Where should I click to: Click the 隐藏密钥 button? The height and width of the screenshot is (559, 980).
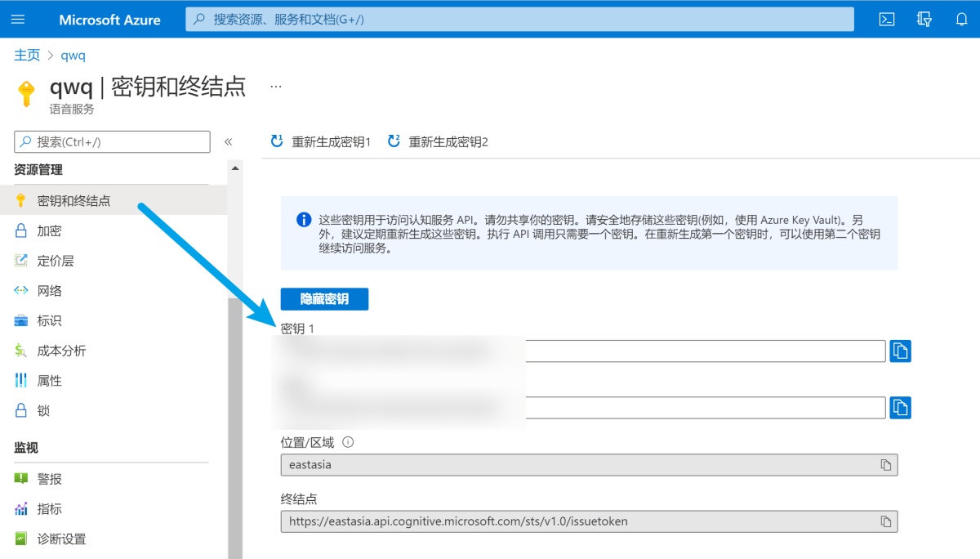click(324, 299)
